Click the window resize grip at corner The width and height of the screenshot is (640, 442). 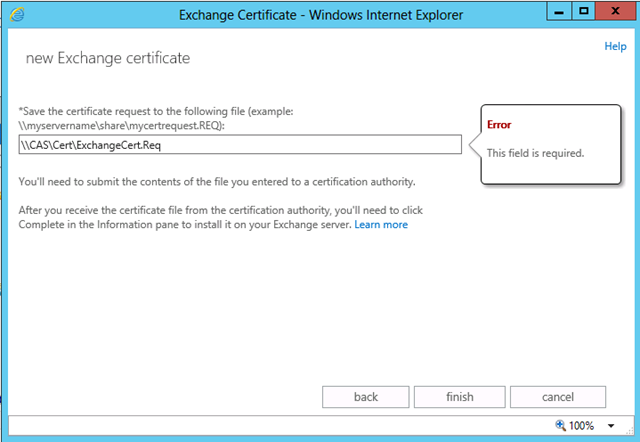coord(630,431)
